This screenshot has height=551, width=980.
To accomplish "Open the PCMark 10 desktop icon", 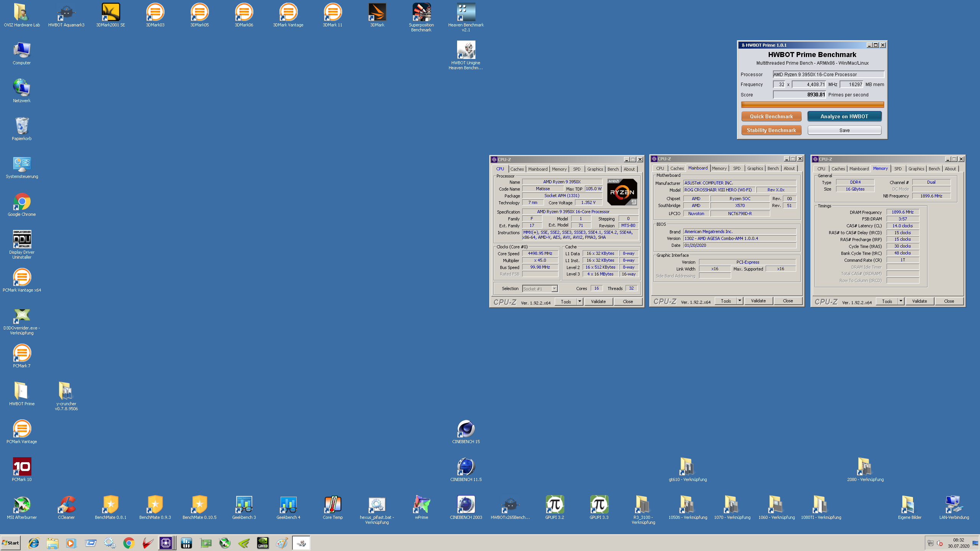I will tap(22, 470).
